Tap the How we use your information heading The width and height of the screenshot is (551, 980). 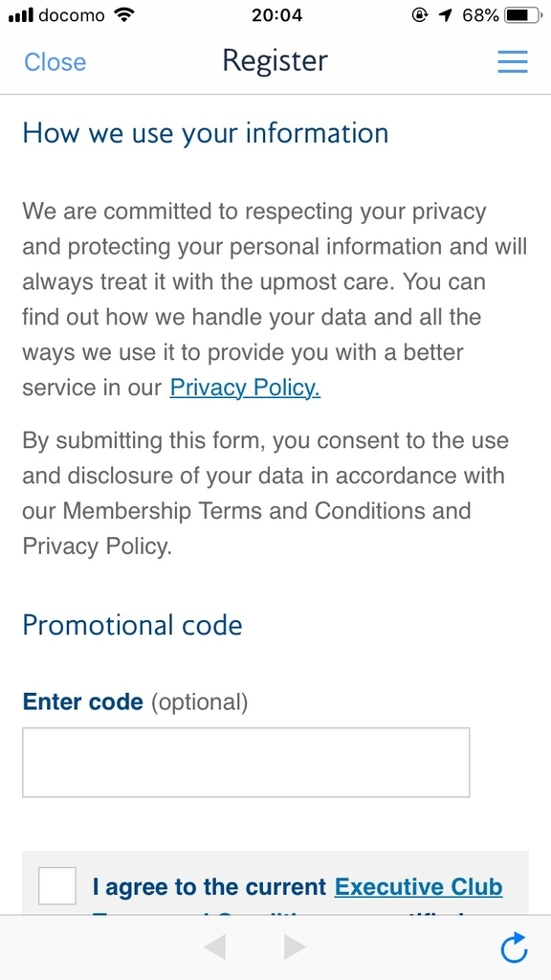click(x=206, y=134)
